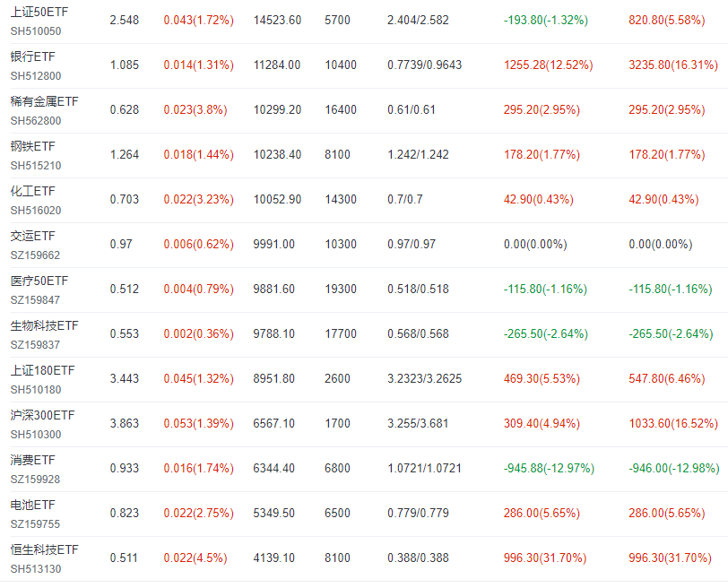Select stock code SH510050
Screen dimensions: 728x588
coord(36,31)
